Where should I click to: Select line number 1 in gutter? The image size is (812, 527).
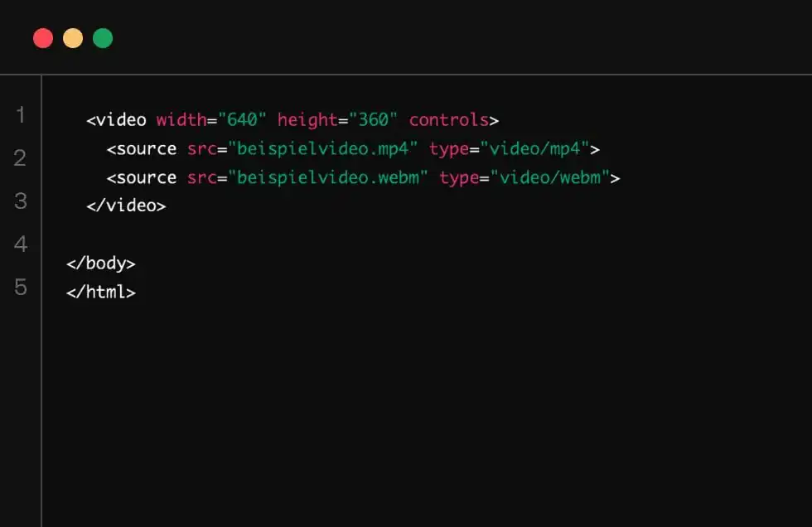pos(21,114)
